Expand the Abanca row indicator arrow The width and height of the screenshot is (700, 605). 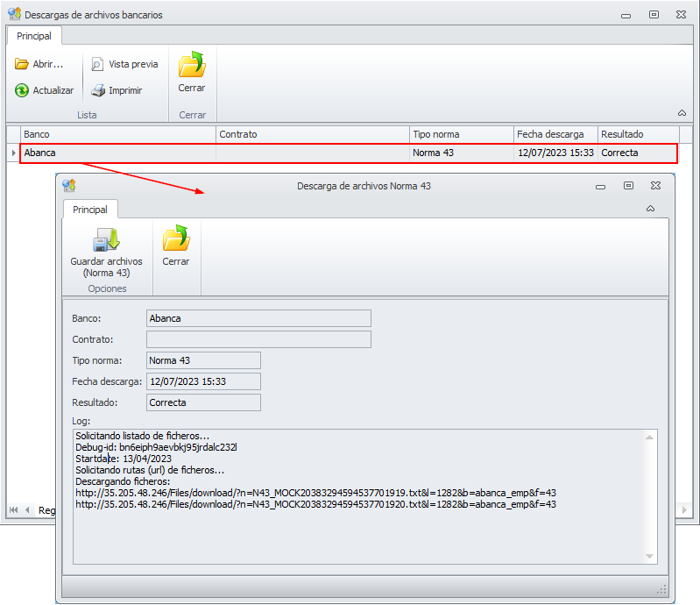point(13,153)
